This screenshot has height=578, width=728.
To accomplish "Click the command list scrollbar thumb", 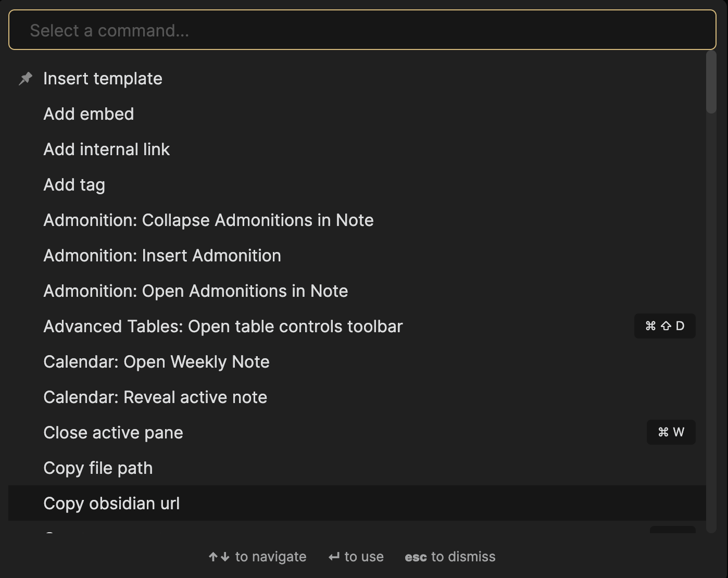I will click(x=711, y=82).
